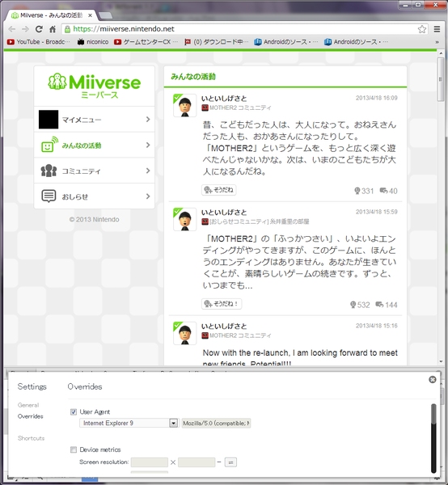Click the みんなの活動 smiley broadcast icon
The width and height of the screenshot is (448, 485).
coord(49,145)
